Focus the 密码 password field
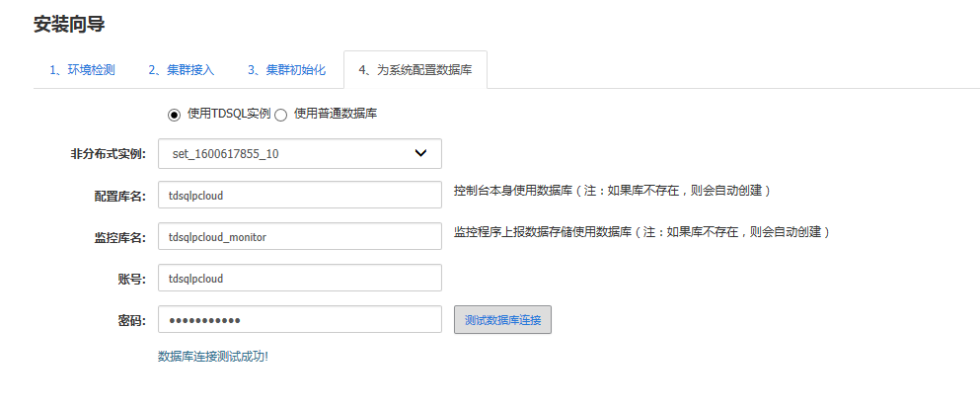The height and width of the screenshot is (411, 980). [299, 320]
